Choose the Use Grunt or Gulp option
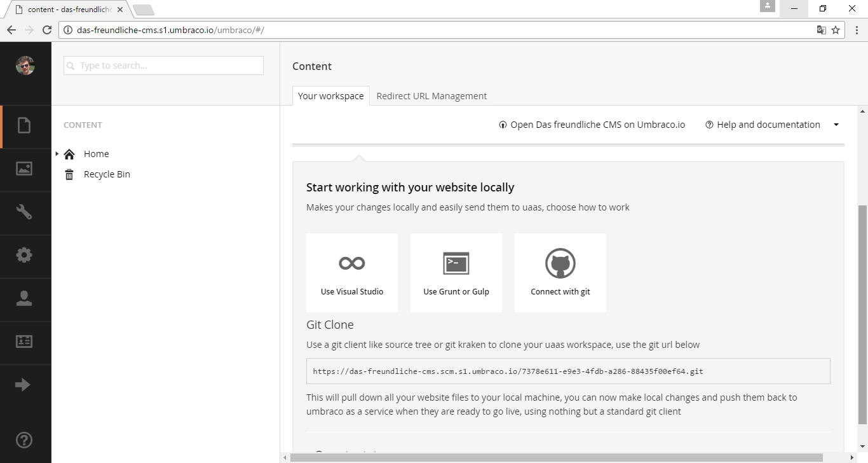Viewport: 868px width, 463px height. [456, 273]
